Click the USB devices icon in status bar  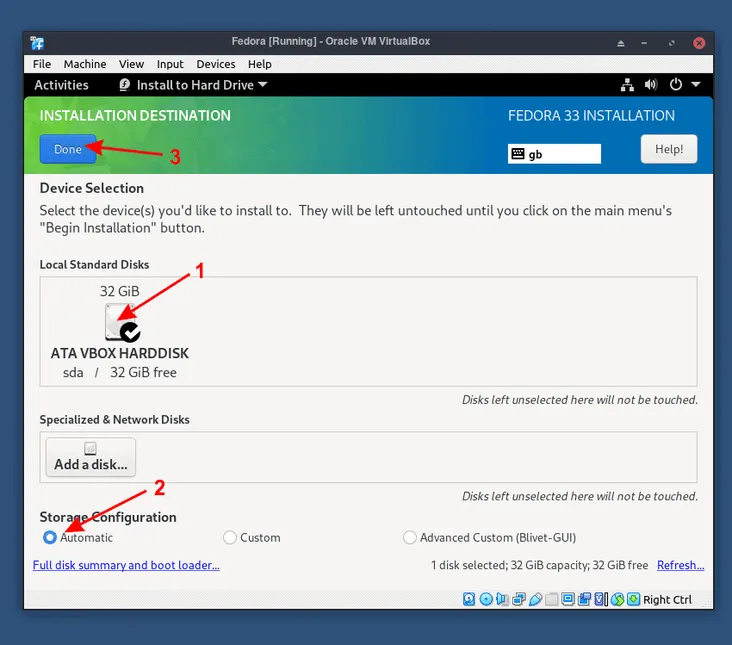pos(536,599)
